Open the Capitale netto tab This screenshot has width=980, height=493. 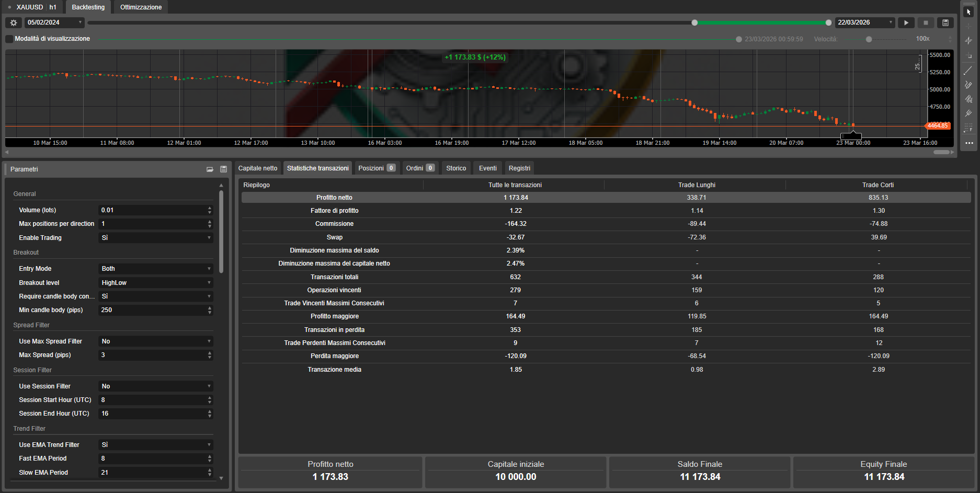[257, 168]
